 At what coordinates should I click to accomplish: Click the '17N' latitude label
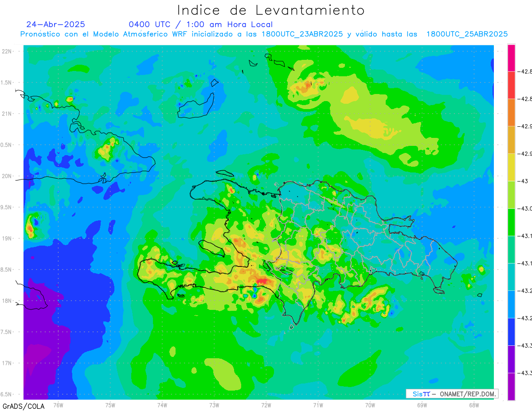pos(8,364)
